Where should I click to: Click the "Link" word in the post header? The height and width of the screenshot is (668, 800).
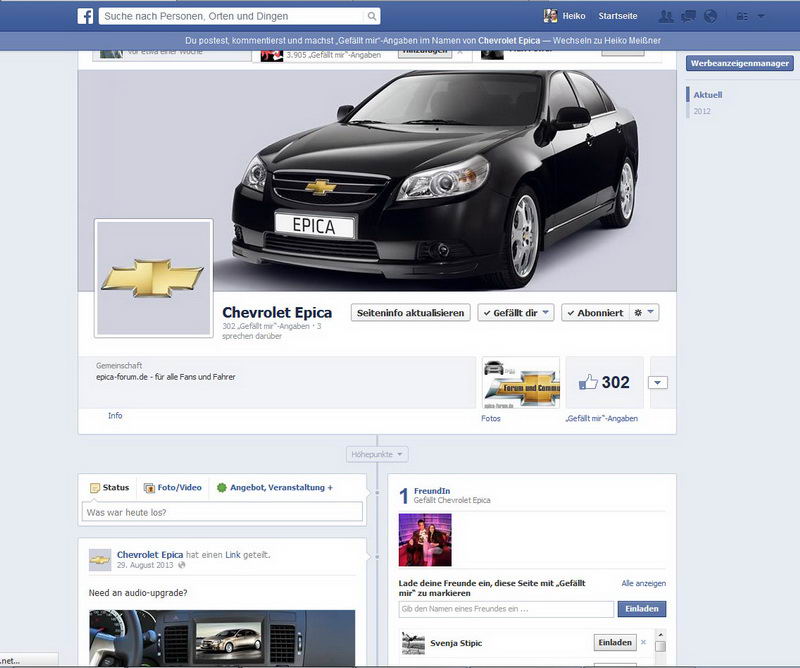(x=233, y=555)
